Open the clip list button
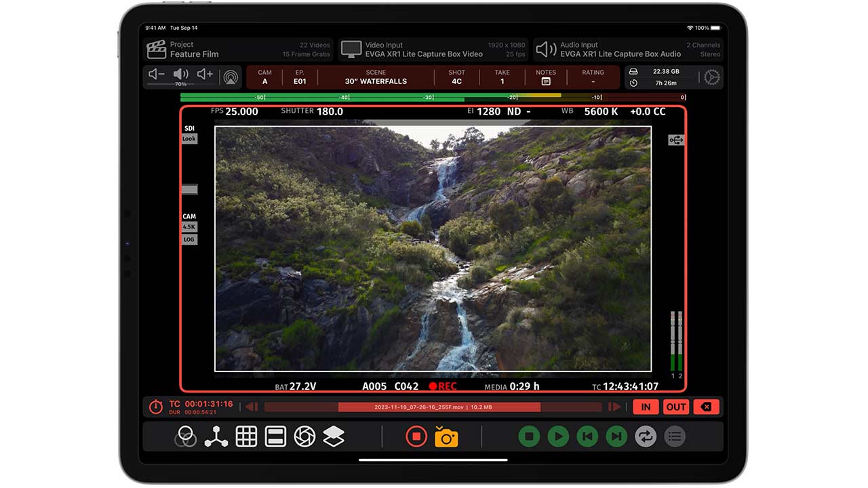The width and height of the screenshot is (868, 488). [x=674, y=436]
